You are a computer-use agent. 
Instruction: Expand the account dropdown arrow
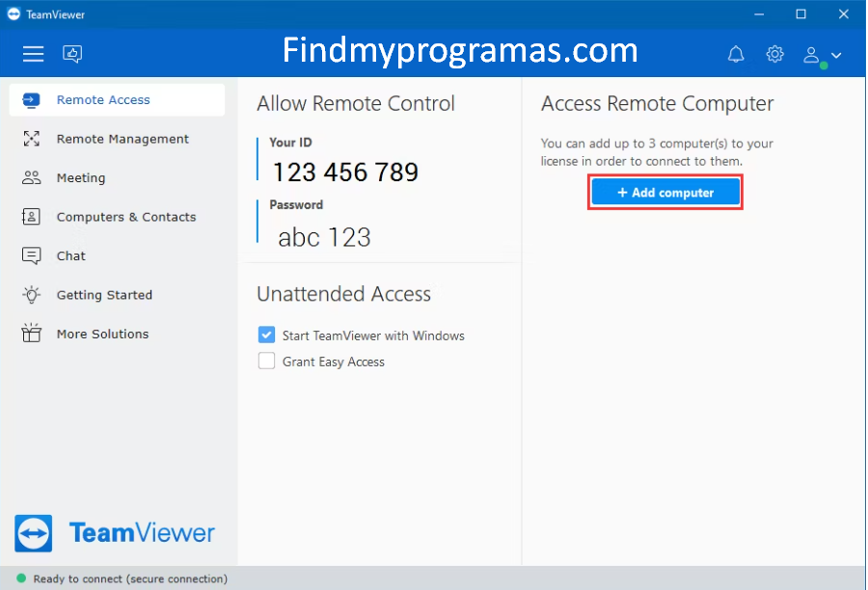coord(836,55)
